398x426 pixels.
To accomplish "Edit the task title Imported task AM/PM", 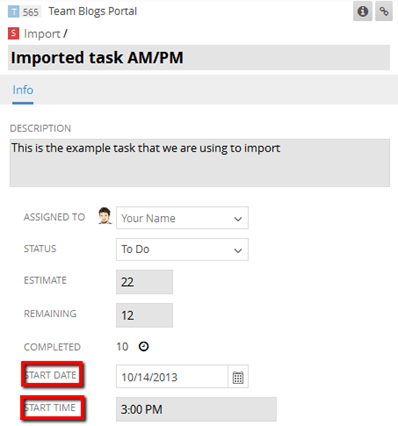I will click(199, 58).
